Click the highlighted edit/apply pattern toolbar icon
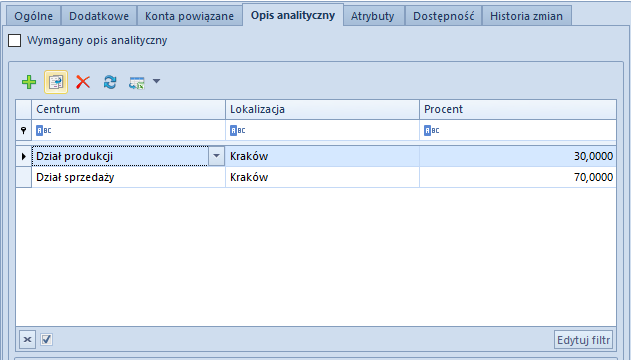Viewport: 631px width, 360px height. 56,82
